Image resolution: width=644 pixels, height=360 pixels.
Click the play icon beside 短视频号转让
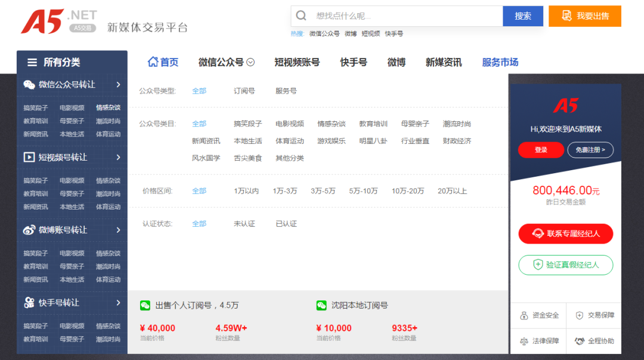[29, 157]
